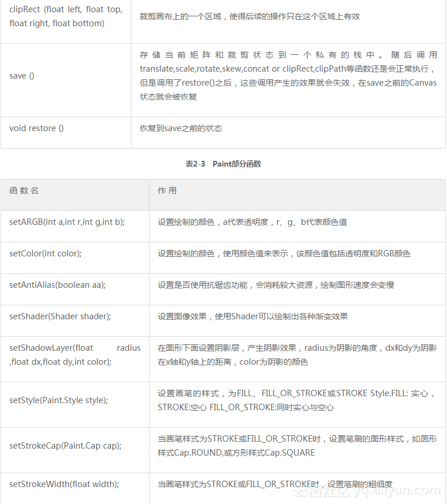Click the save() description paragraph about the private stack
Viewport: 447px width, 504px height.
pyautogui.click(x=288, y=76)
